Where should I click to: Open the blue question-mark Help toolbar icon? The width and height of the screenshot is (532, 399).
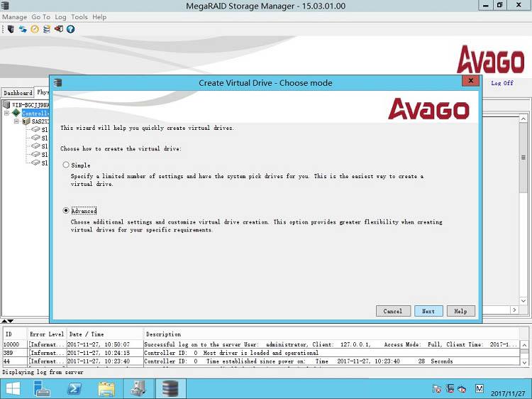70,29
